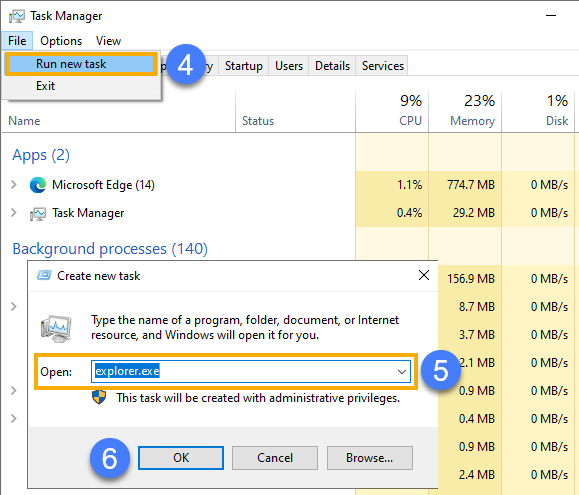Click the Apps (2) group heading
The image size is (579, 495).
(41, 155)
